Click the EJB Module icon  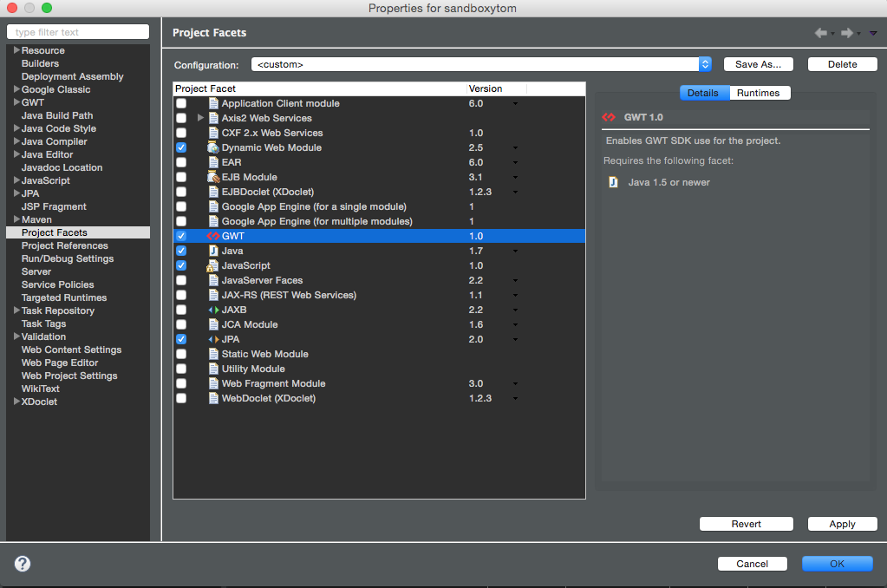tap(213, 177)
